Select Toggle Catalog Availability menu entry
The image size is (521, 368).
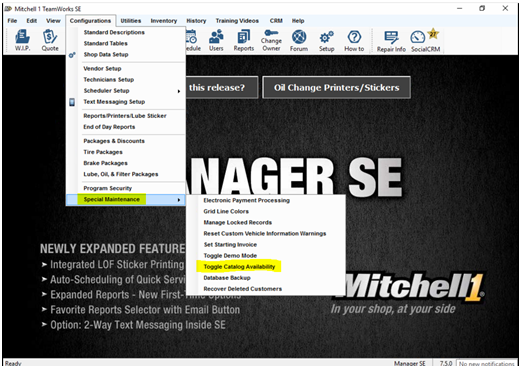(239, 267)
